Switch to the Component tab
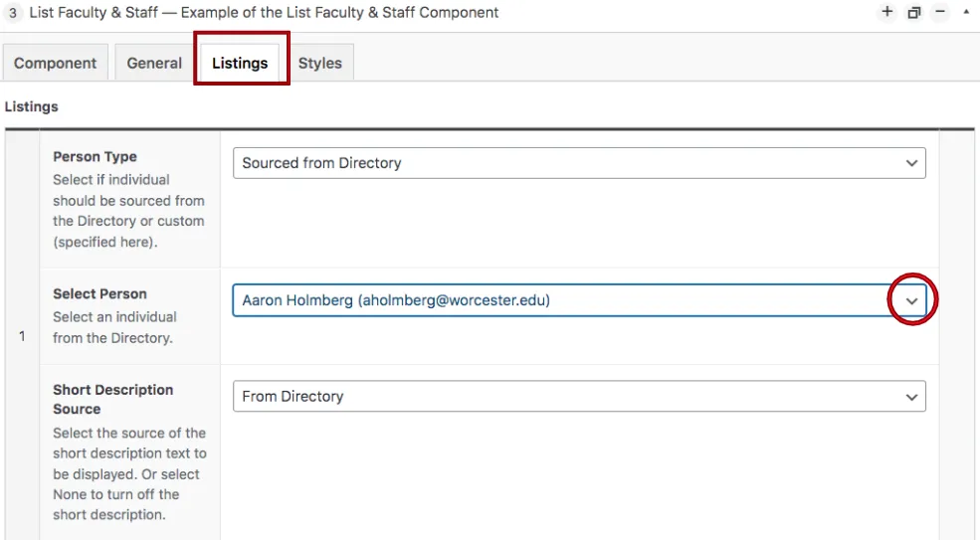The image size is (980, 540). [x=55, y=63]
